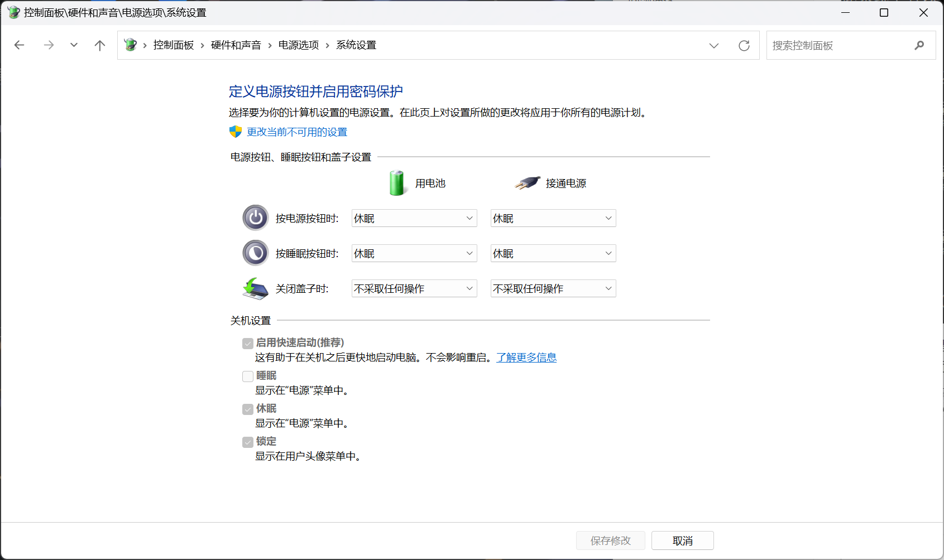Open 按睡眠按钮时 battery dropdown
944x560 pixels.
click(x=414, y=253)
